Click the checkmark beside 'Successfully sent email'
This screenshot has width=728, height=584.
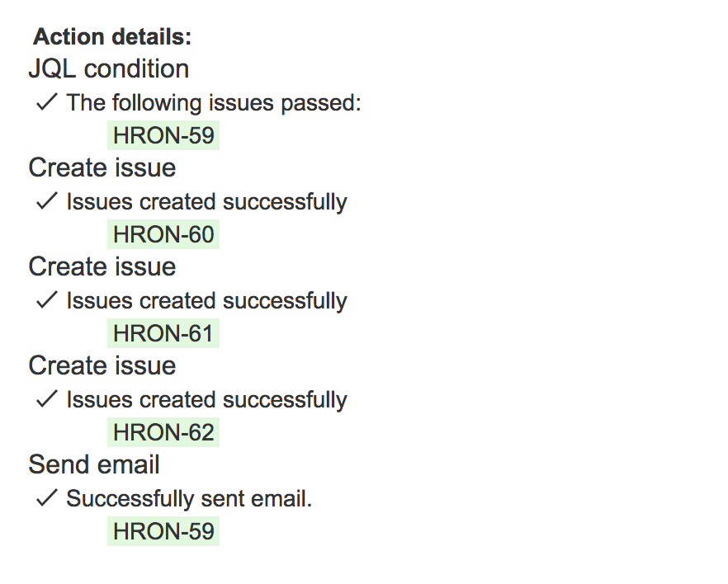(47, 497)
